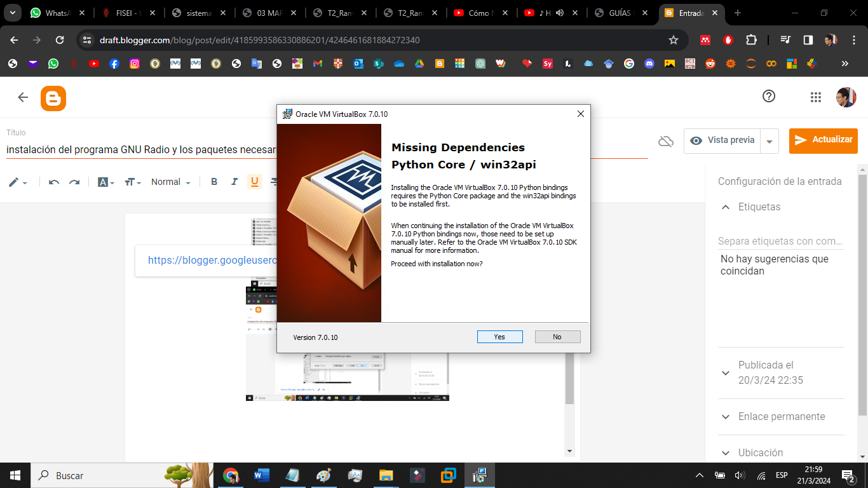
Task: Open Vista previa of the post
Action: tap(722, 140)
